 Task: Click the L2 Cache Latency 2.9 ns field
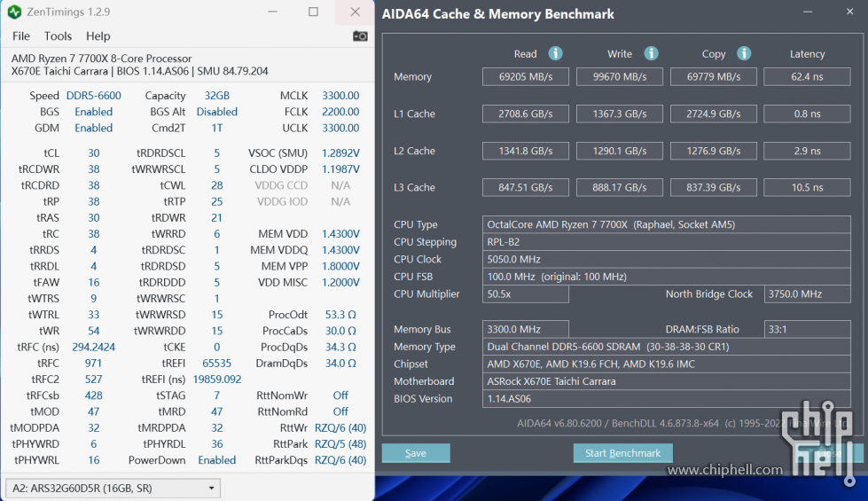tap(807, 151)
